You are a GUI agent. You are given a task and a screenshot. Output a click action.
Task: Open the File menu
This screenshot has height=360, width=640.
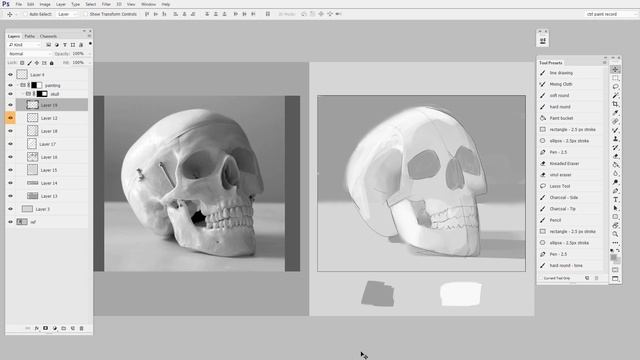coord(19,4)
